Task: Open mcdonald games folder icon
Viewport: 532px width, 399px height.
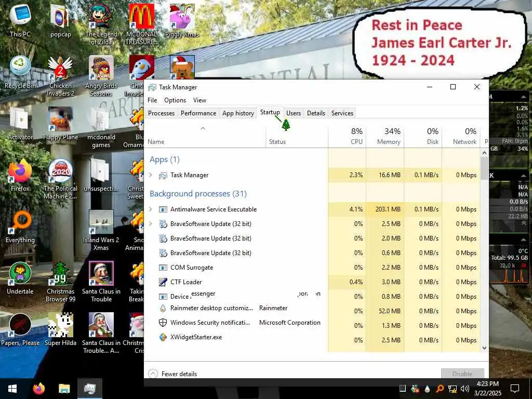Action: tap(101, 128)
